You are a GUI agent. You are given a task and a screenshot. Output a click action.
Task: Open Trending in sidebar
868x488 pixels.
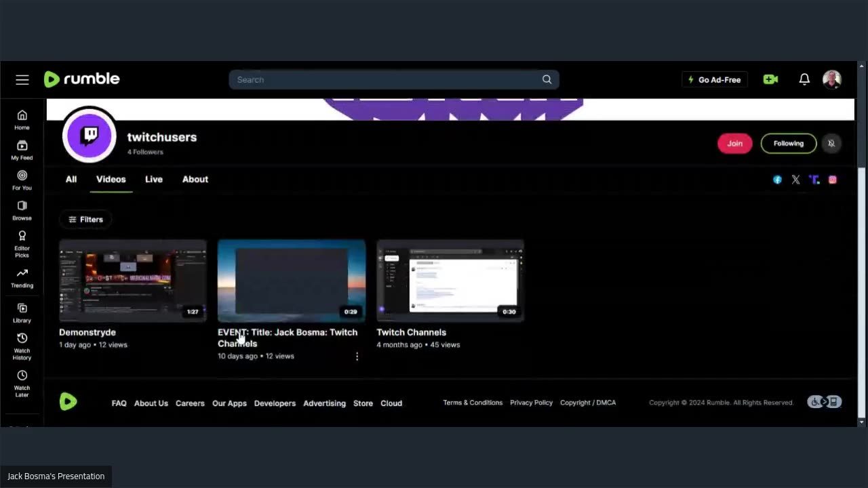tap(22, 278)
